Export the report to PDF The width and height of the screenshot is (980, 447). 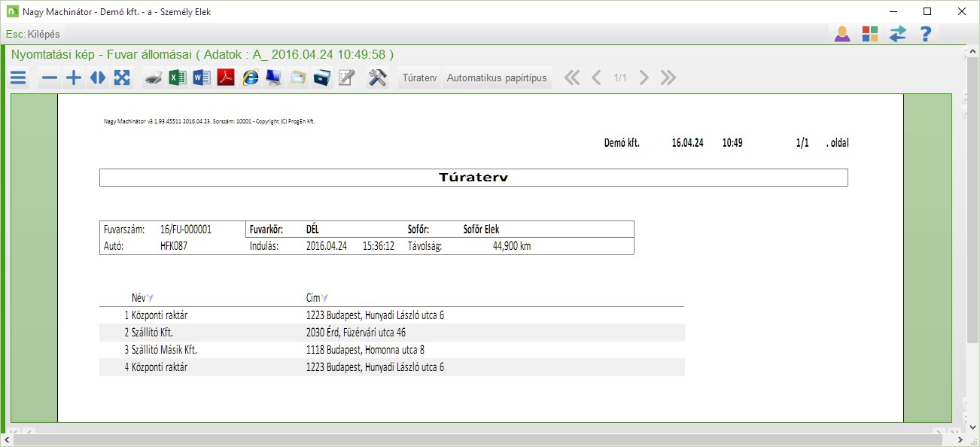226,78
